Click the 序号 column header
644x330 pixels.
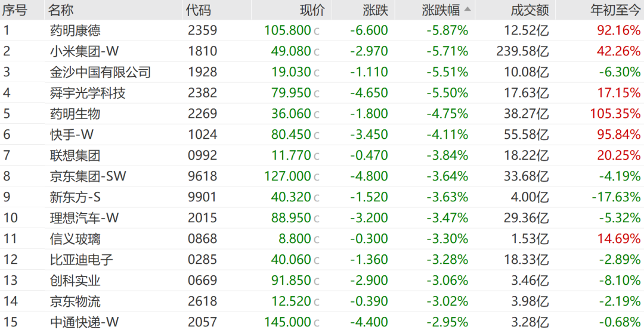pos(14,10)
